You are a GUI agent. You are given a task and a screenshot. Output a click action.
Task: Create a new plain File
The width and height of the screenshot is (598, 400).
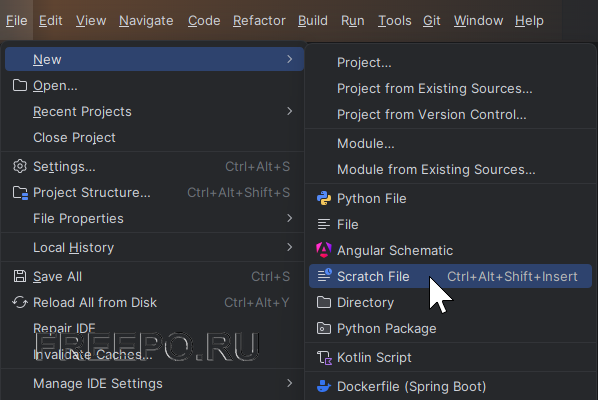pos(450,225)
